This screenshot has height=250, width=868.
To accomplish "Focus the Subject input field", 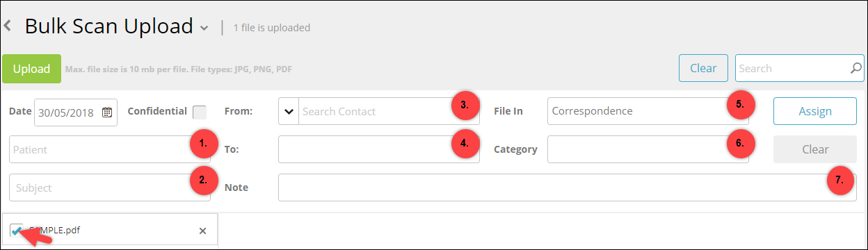I will (x=110, y=187).
